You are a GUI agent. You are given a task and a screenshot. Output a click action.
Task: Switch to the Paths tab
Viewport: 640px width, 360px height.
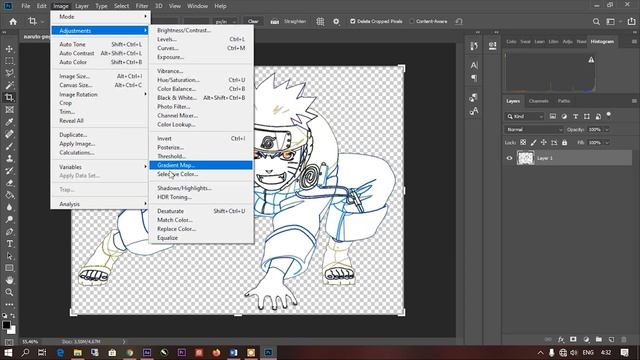(564, 101)
